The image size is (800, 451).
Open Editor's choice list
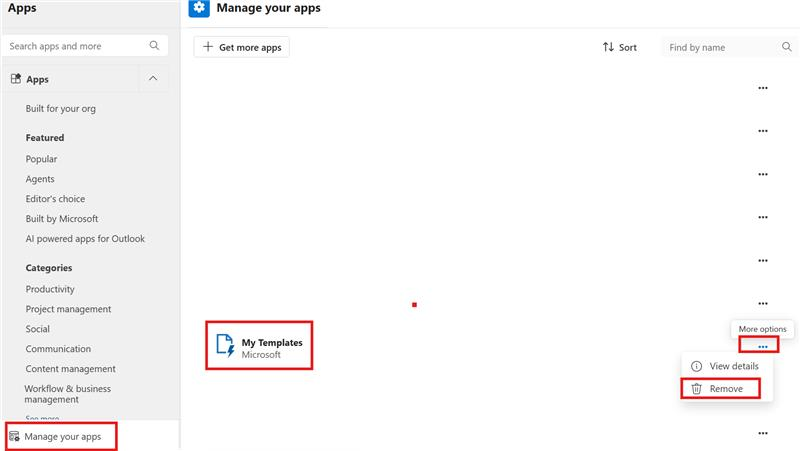55,199
